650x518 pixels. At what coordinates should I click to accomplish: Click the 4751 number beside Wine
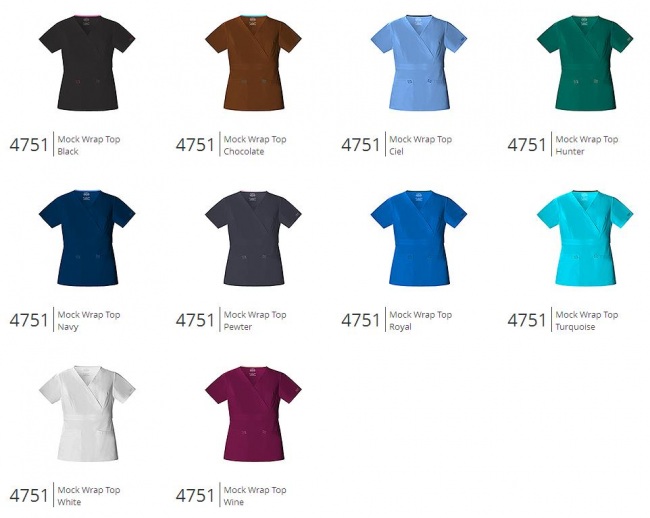pos(195,496)
